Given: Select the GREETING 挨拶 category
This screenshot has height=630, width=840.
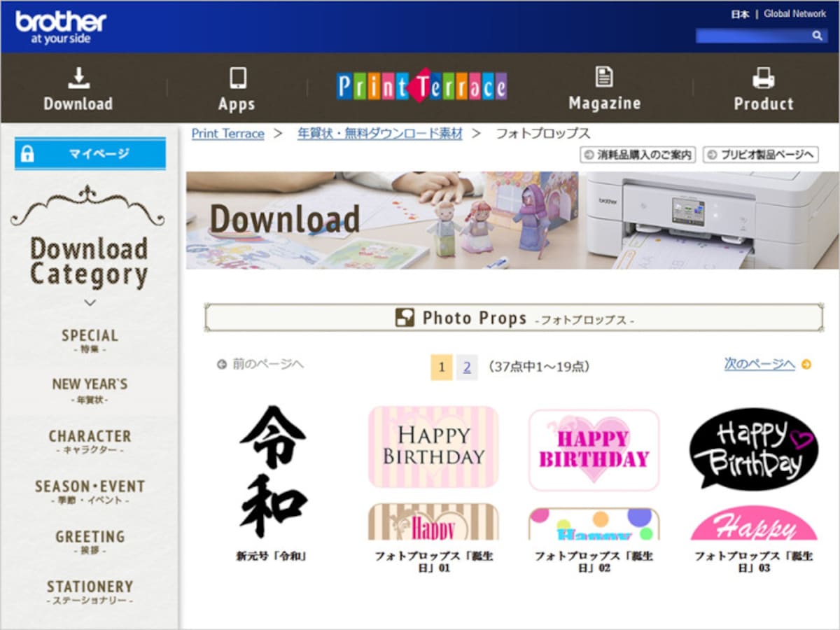Looking at the screenshot, I should (90, 542).
